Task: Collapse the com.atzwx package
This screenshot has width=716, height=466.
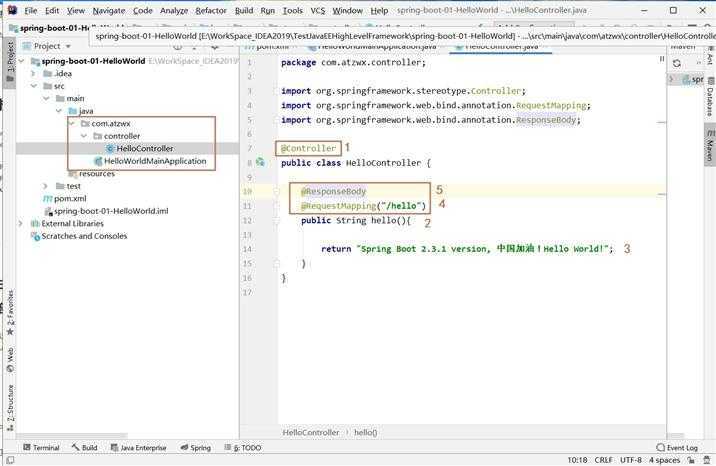Action: [x=71, y=123]
